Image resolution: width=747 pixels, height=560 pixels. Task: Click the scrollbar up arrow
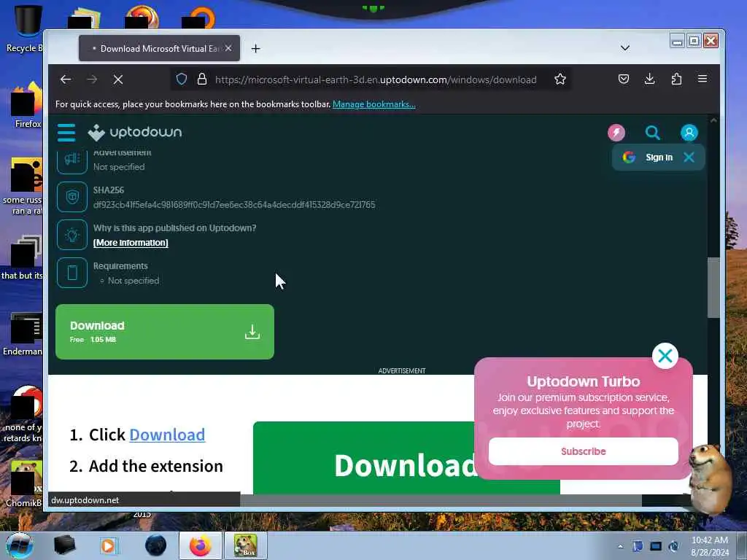tap(713, 121)
